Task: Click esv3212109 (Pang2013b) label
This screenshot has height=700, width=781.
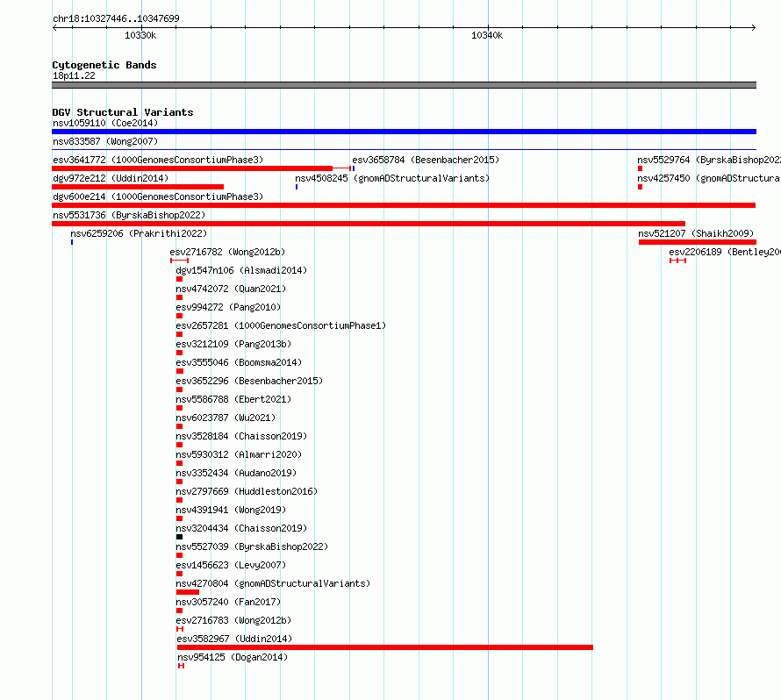Action: coord(233,344)
